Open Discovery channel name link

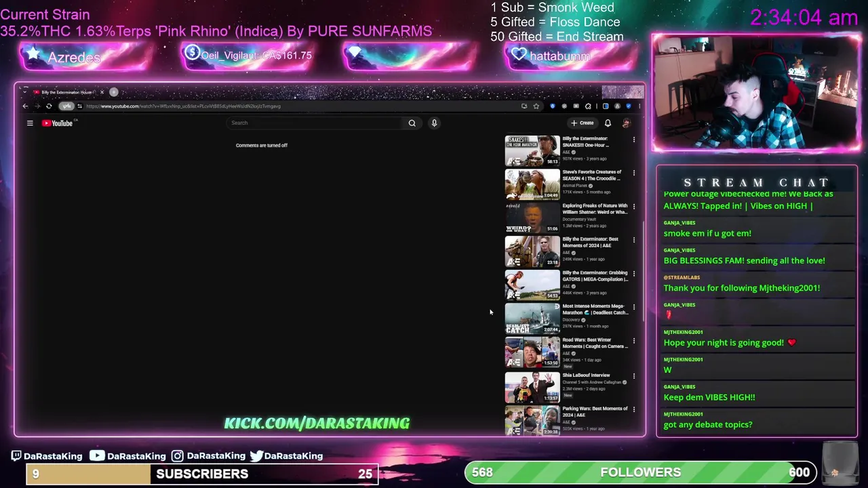coord(571,319)
